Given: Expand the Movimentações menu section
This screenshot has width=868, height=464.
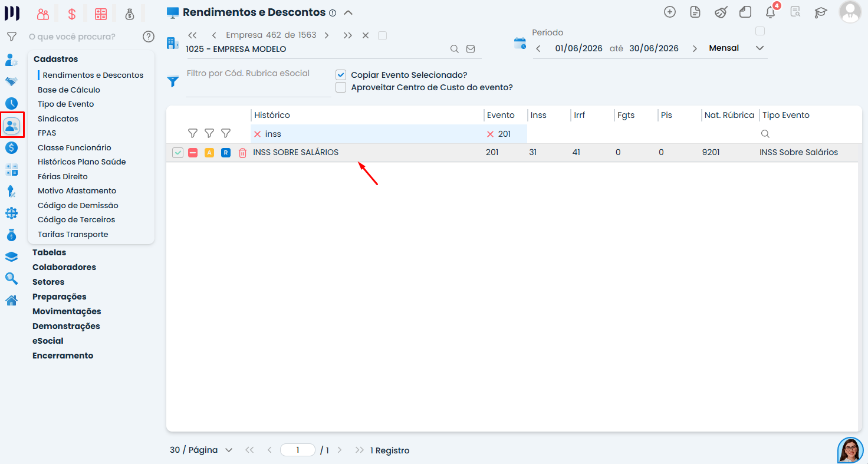Looking at the screenshot, I should 67,311.
